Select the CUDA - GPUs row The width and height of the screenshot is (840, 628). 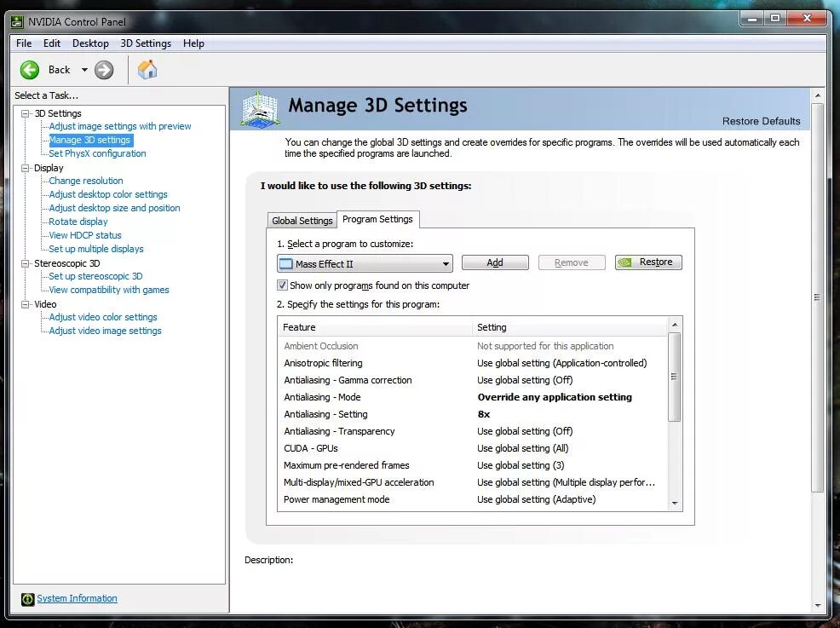473,448
